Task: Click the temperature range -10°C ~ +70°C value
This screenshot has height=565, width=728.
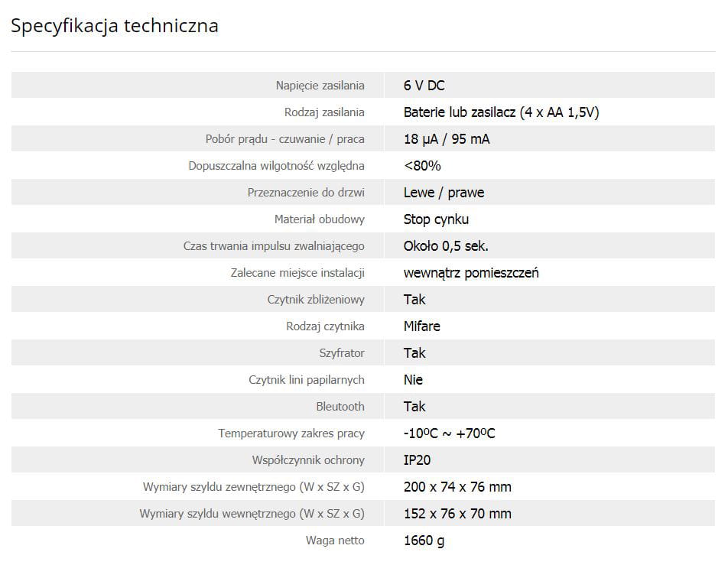Action: 450,433
